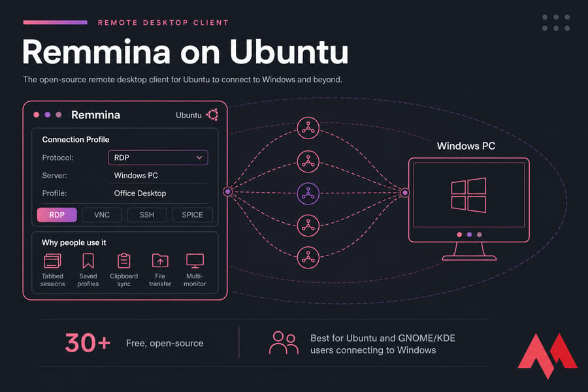The image size is (588, 392).
Task: Click the Ubuntu logo icon
Action: pos(212,115)
